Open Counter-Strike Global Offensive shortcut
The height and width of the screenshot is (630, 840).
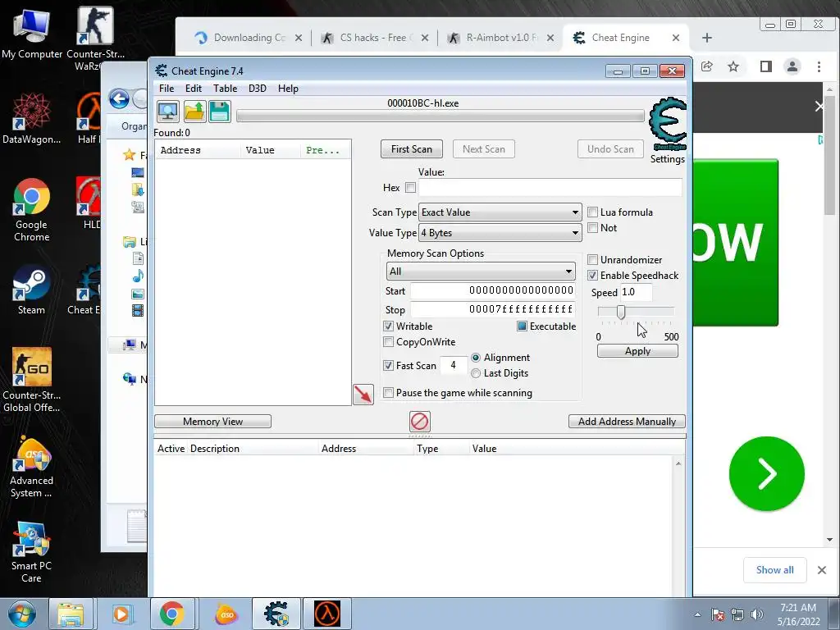[x=32, y=380]
